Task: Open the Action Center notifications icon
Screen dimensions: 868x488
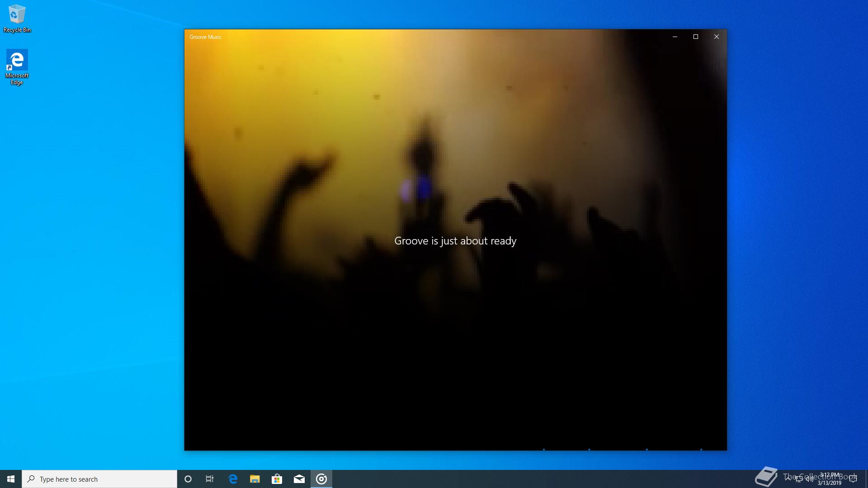Action: tap(853, 479)
